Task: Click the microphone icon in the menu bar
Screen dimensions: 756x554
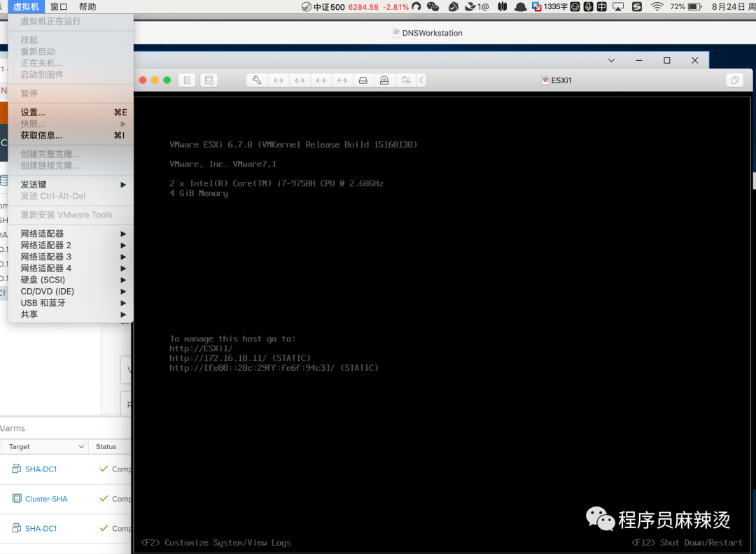Action: click(588, 7)
